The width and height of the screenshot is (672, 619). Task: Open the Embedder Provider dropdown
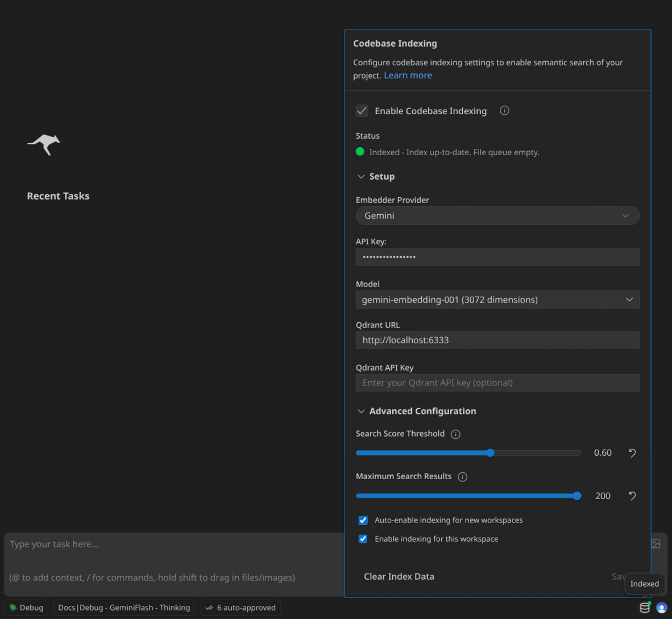click(497, 216)
